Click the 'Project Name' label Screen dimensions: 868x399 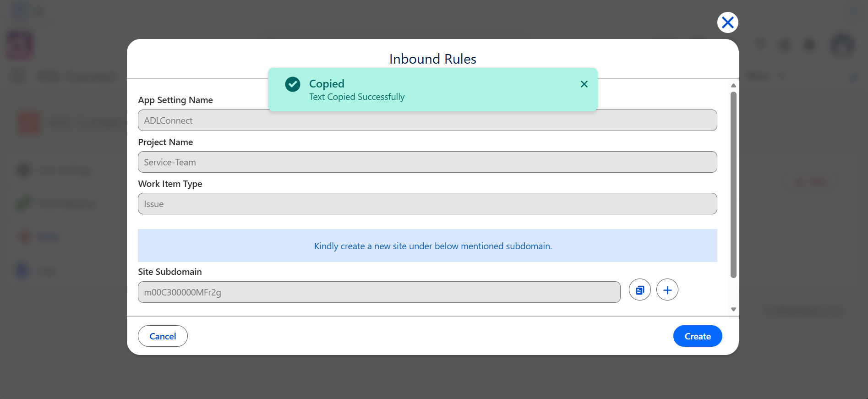click(165, 142)
